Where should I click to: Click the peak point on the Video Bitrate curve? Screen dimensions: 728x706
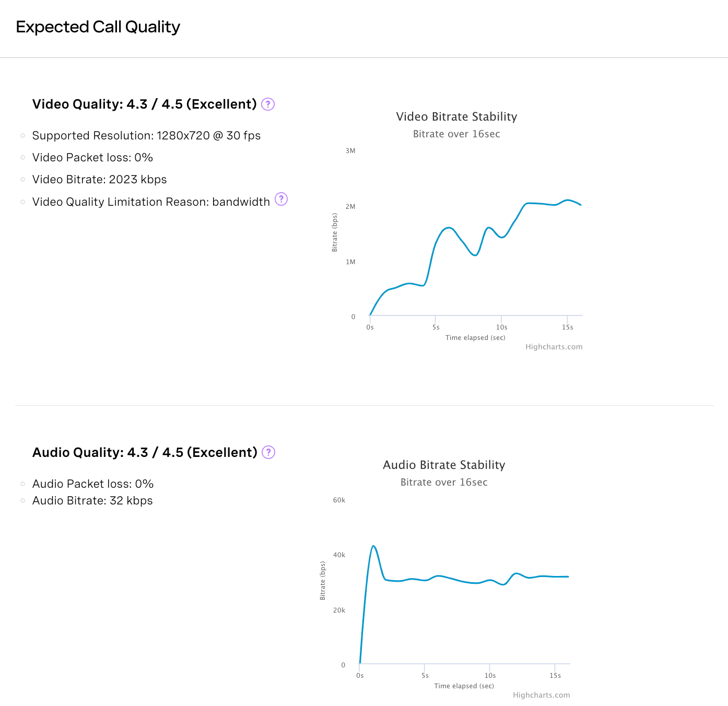[x=569, y=200]
